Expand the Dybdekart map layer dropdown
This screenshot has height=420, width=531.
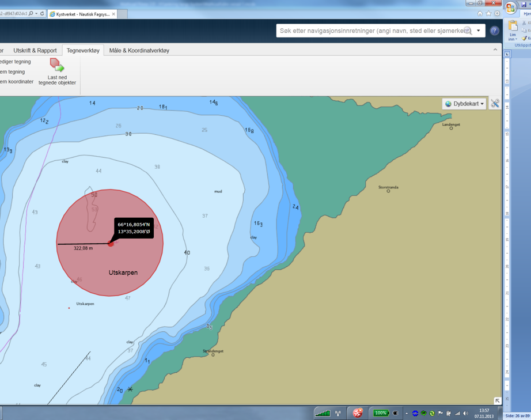[464, 104]
